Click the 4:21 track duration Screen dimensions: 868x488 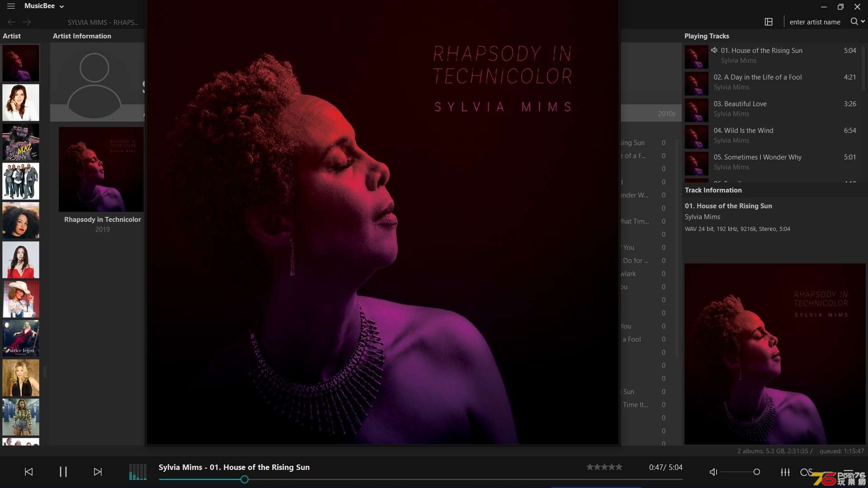click(849, 77)
